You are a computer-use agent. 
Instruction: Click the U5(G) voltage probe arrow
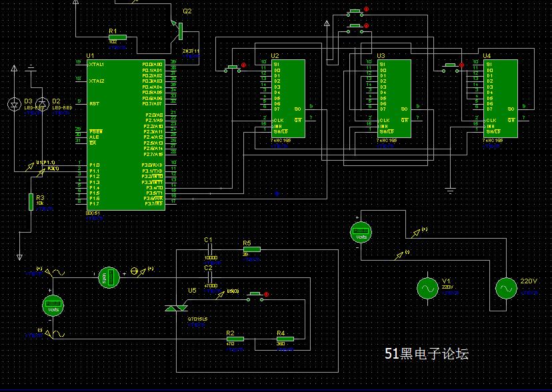point(221,295)
